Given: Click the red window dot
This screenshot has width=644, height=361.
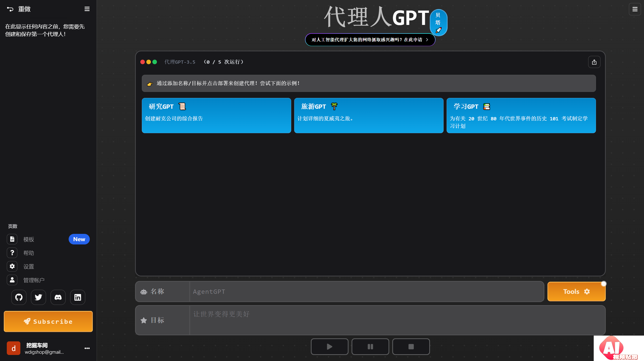Looking at the screenshot, I should point(143,62).
